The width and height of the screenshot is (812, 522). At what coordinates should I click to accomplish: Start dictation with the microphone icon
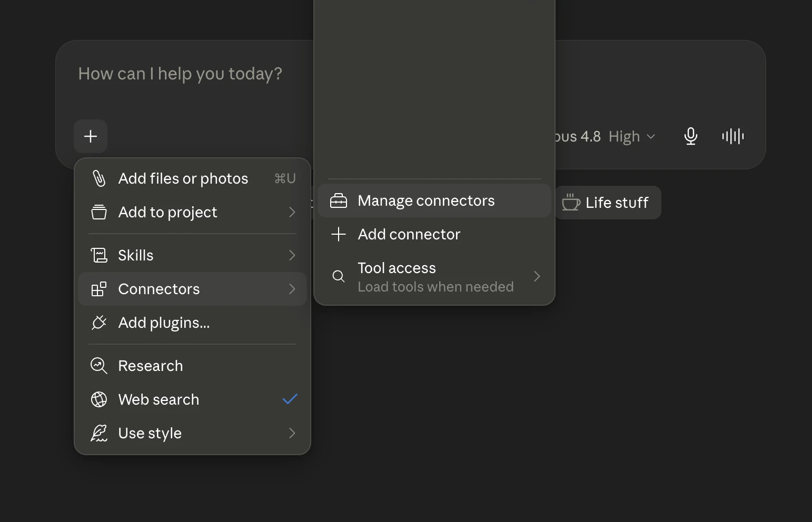point(691,136)
